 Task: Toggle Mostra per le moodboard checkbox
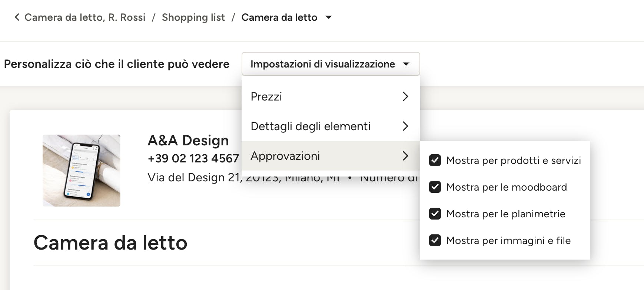435,187
